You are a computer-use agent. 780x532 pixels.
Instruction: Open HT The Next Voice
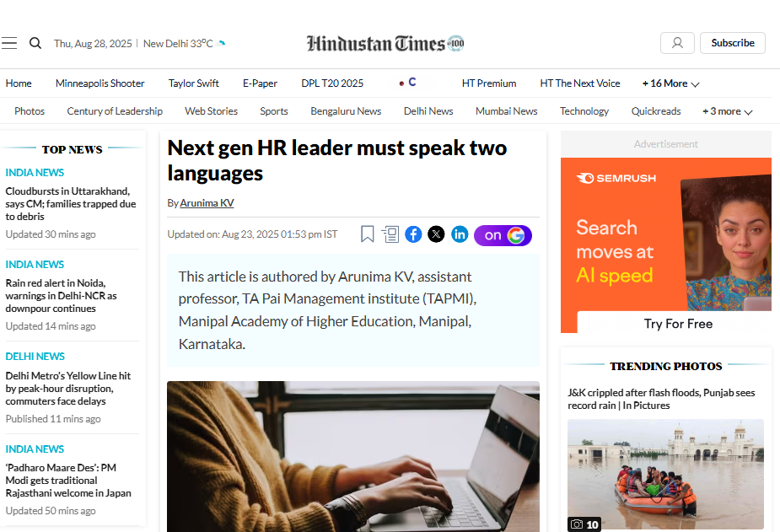pyautogui.click(x=580, y=83)
